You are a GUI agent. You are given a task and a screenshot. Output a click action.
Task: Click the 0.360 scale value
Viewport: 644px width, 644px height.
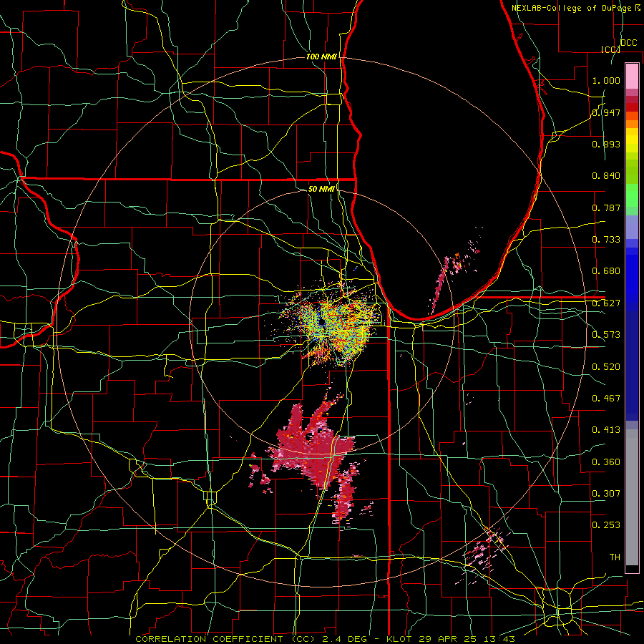(606, 462)
